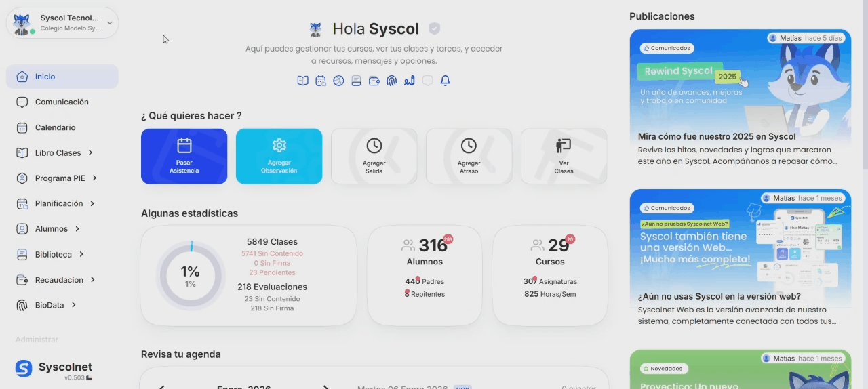
Task: Open Biblioteca menu item
Action: pos(62,254)
